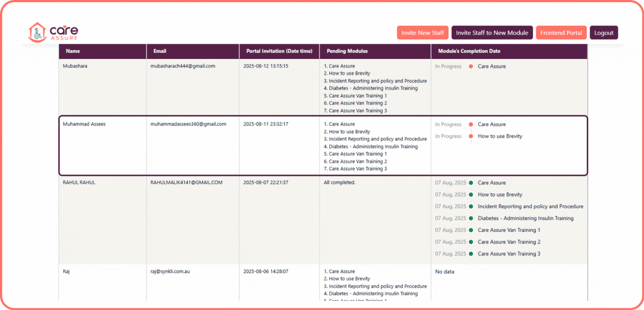
Task: Click Mubashara's pending '7. Care Assure Van Training 3'
Action: pyautogui.click(x=355, y=111)
